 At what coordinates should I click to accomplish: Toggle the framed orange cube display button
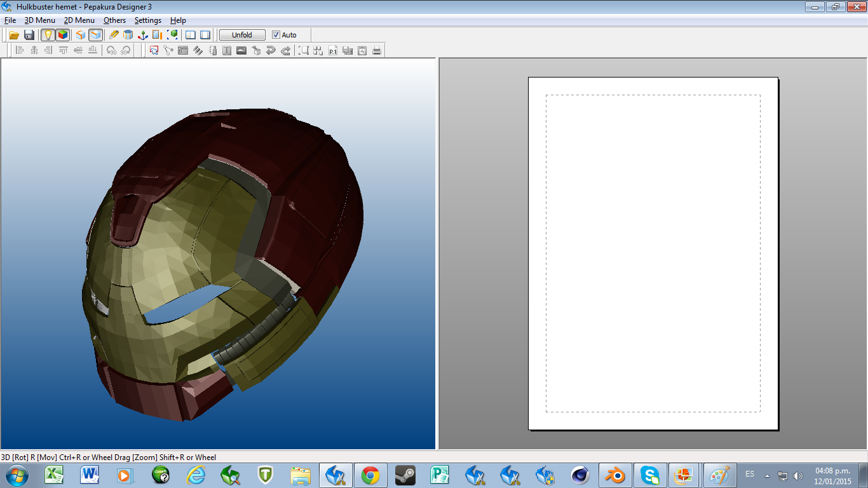(95, 35)
